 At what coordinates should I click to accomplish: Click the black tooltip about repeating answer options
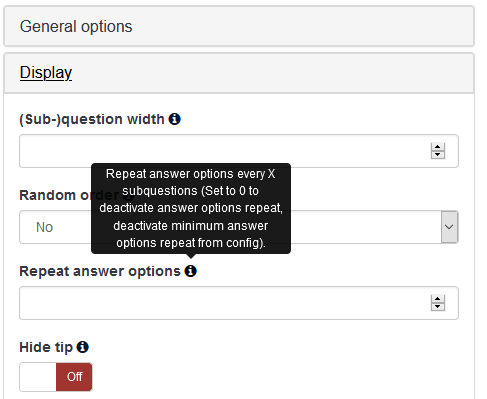point(191,208)
